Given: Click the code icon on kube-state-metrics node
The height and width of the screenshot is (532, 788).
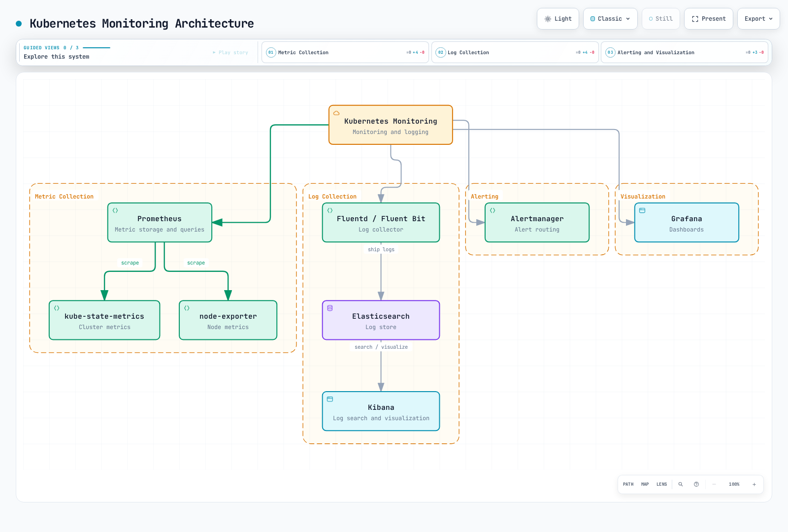Looking at the screenshot, I should [57, 308].
